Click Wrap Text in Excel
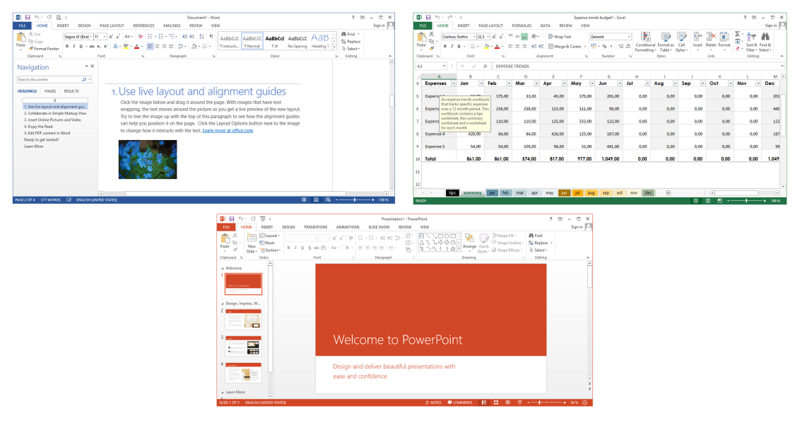The height and width of the screenshot is (423, 800). coord(560,37)
